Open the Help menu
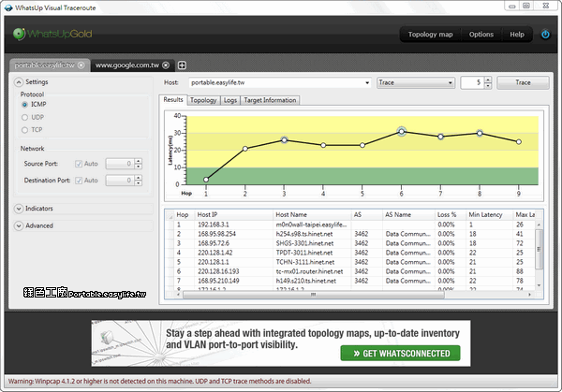 tap(517, 35)
